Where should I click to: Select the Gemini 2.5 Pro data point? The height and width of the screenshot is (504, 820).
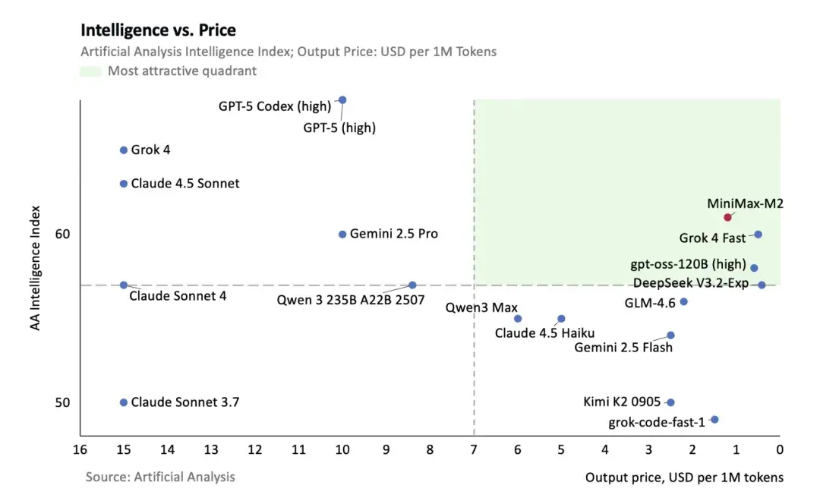342,235
